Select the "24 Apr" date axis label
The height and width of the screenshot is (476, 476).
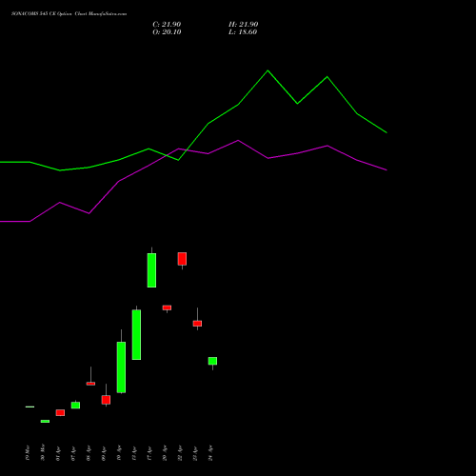click(x=210, y=453)
